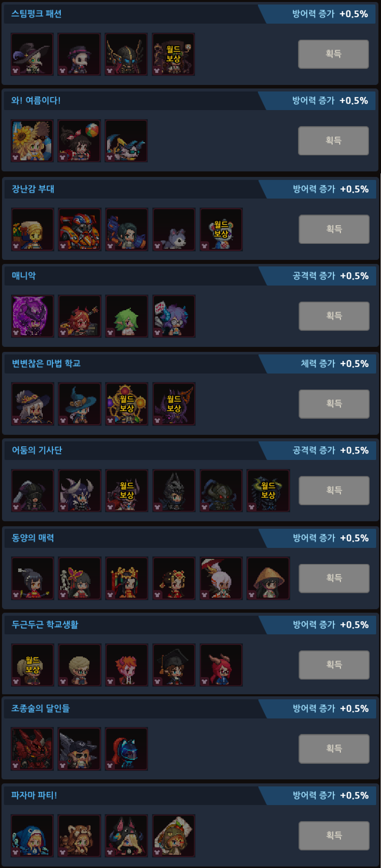
Task: Claim the 스팀펑크 패션 set reward
Action: (x=333, y=54)
